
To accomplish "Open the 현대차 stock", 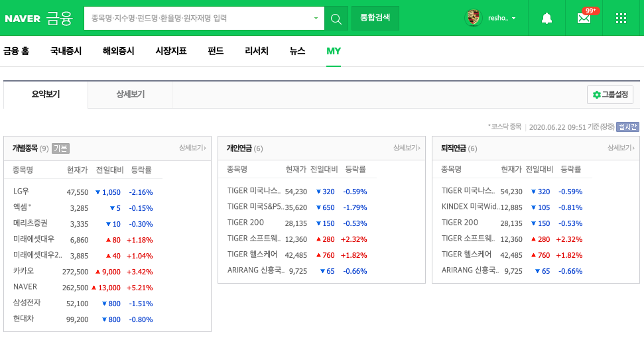I will (x=23, y=318).
